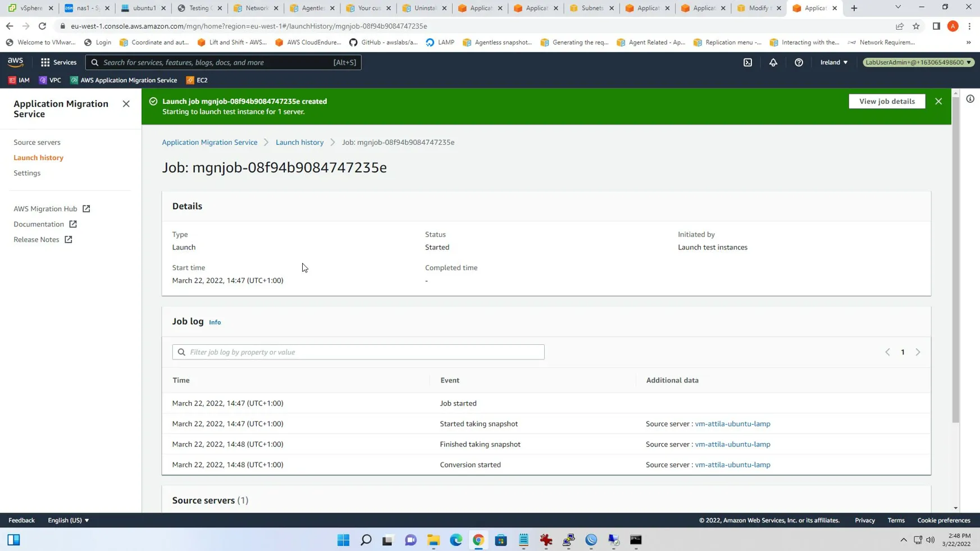Share this page from address bar

click(900, 26)
